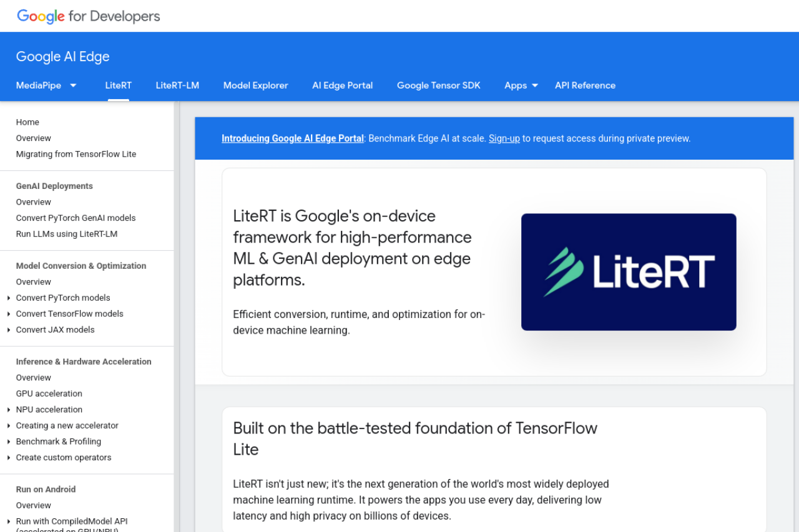This screenshot has height=532, width=799.
Task: Open the Convert JAX models link
Action: pyautogui.click(x=56, y=329)
